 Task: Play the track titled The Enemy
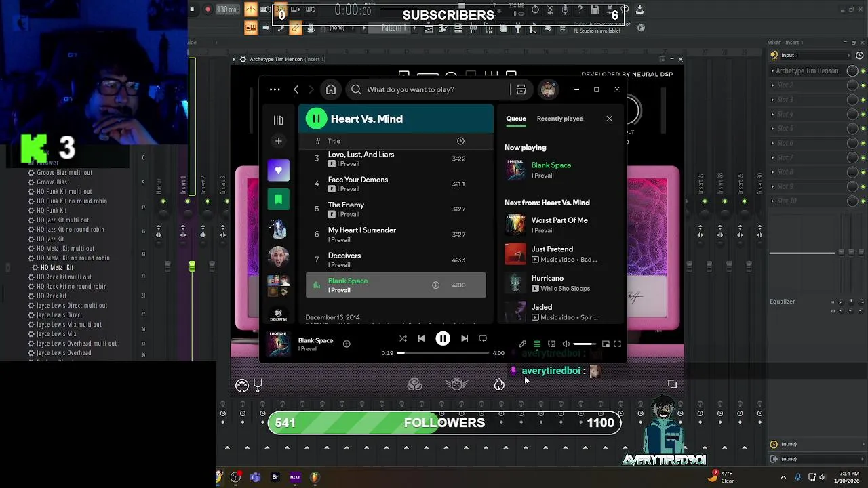coord(396,209)
